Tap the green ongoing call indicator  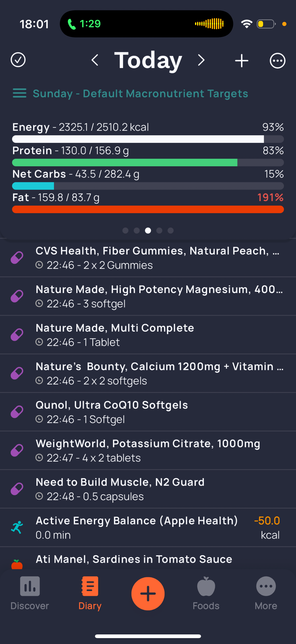pos(84,24)
